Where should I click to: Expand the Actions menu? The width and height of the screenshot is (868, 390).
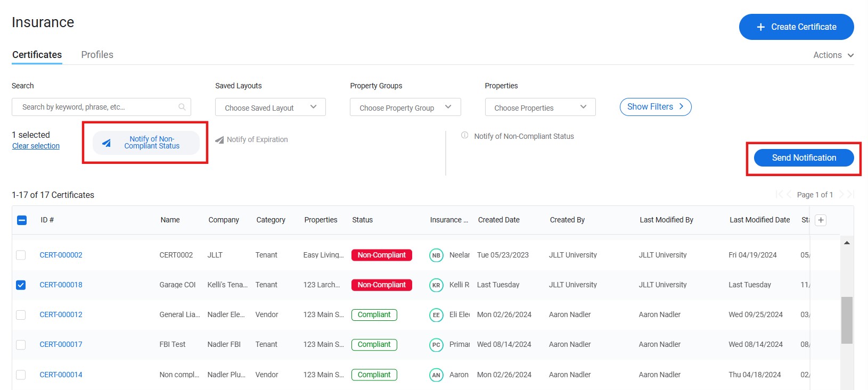click(833, 55)
